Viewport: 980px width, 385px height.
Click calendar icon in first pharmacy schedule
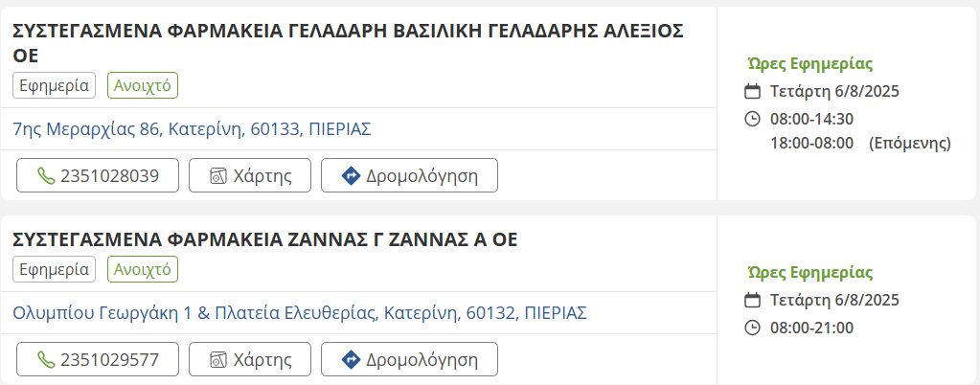click(x=753, y=92)
